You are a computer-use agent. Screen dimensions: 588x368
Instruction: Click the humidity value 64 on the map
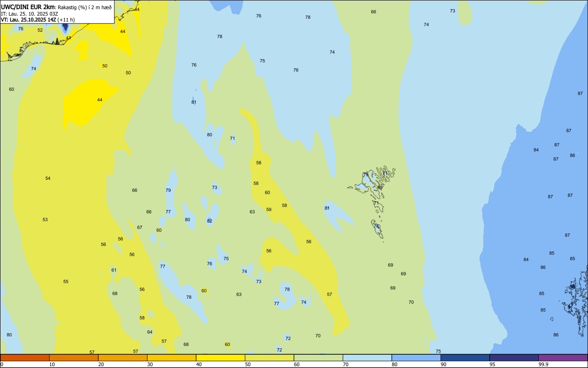coord(150,332)
